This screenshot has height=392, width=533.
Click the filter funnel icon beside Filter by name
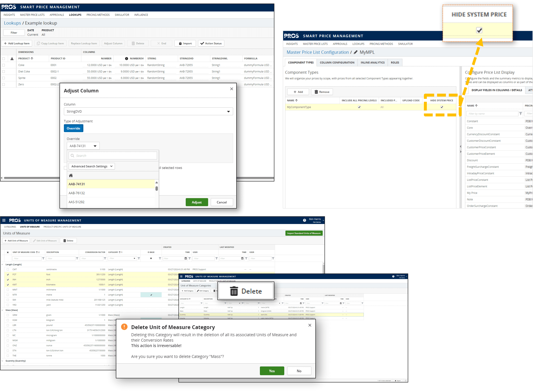click(x=520, y=114)
